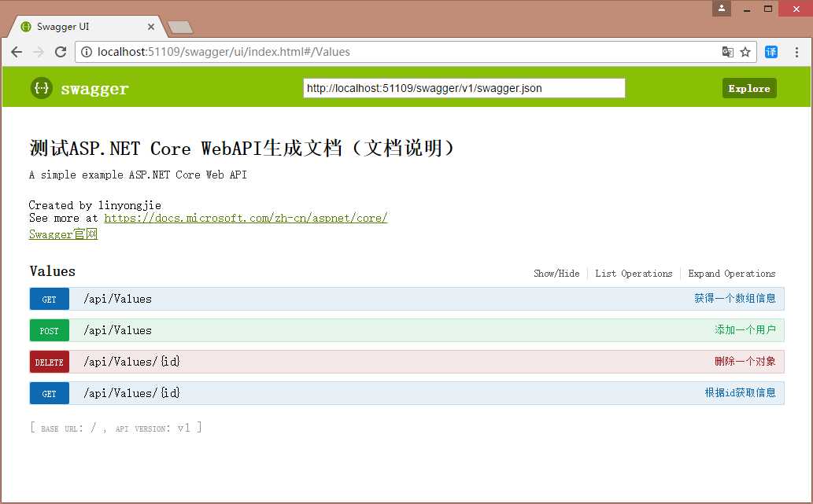813x504 pixels.
Task: Focus the browser address bar URL
Action: tap(224, 52)
